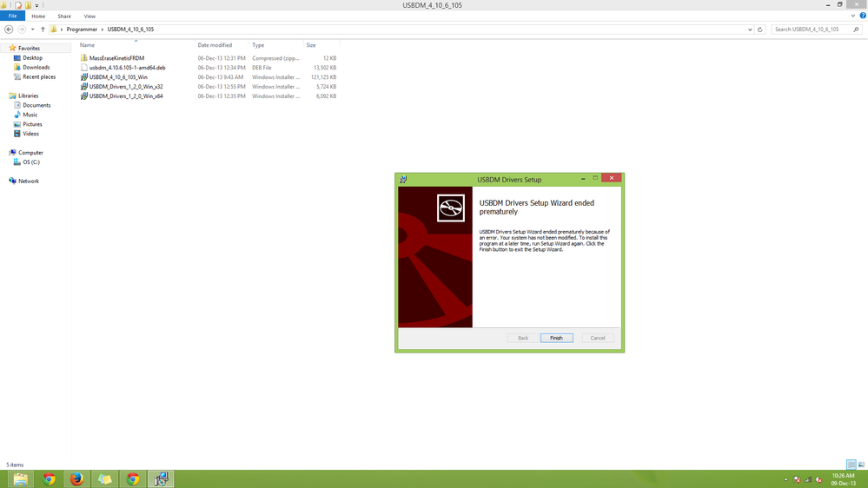868x488 pixels.
Task: Open File Explorer from the taskbar
Action: pyautogui.click(x=21, y=479)
